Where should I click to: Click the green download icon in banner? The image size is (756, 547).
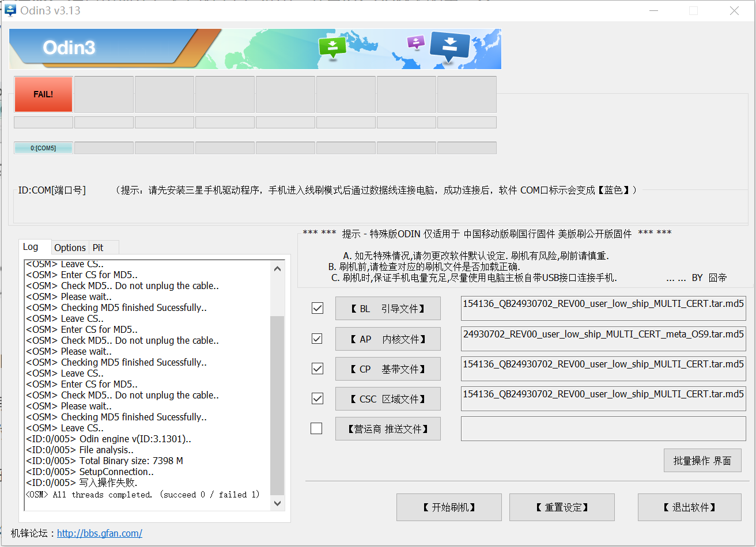click(332, 47)
